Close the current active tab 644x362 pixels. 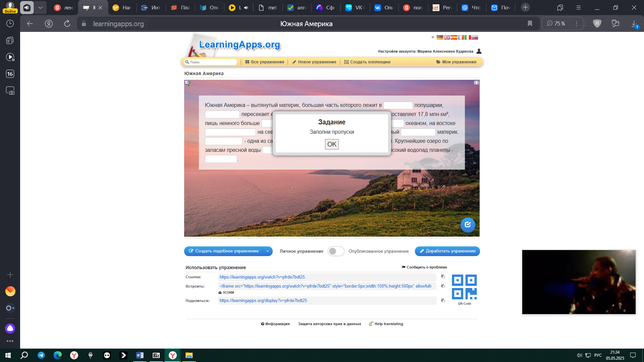100,8
